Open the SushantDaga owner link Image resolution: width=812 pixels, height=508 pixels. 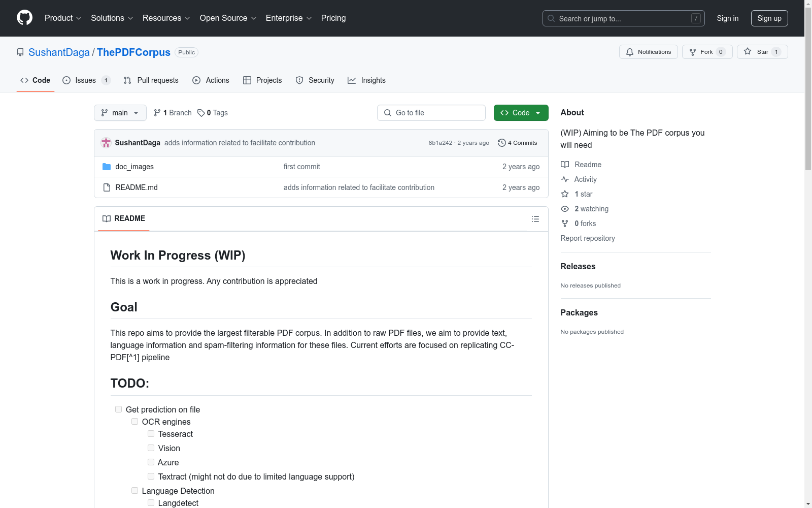(x=59, y=52)
